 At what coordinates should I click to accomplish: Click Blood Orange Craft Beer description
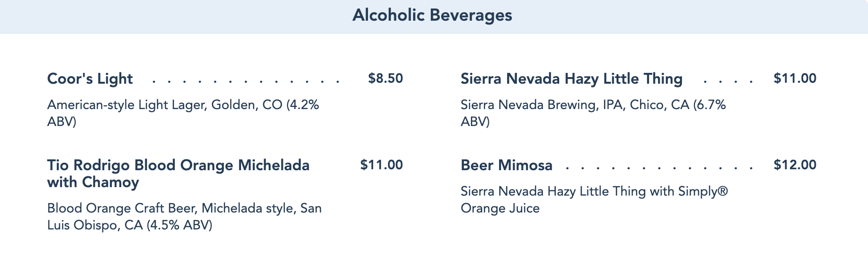click(184, 216)
